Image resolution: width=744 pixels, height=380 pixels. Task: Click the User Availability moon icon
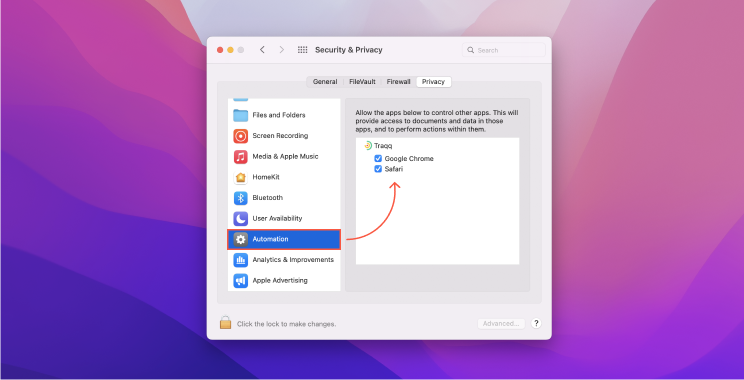pos(241,219)
